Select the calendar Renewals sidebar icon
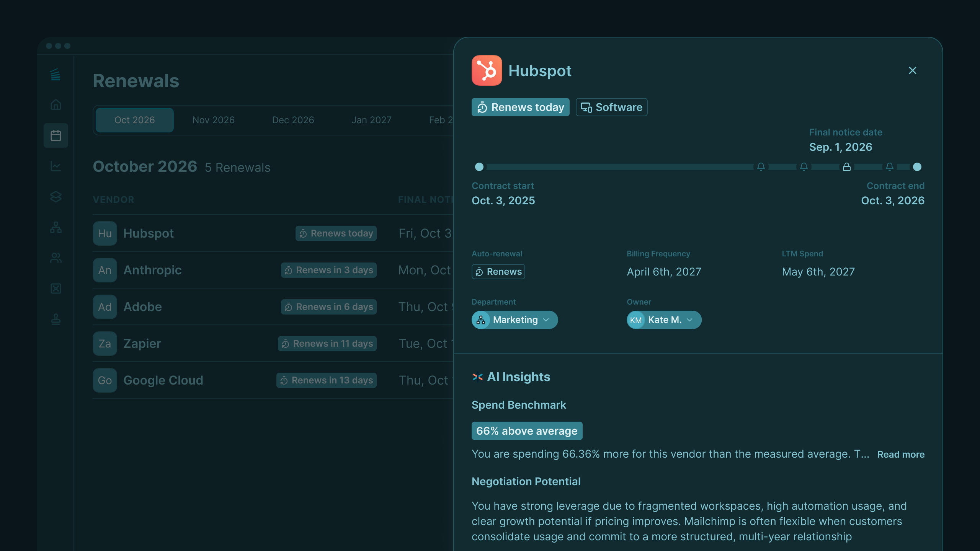980x551 pixels. [56, 135]
